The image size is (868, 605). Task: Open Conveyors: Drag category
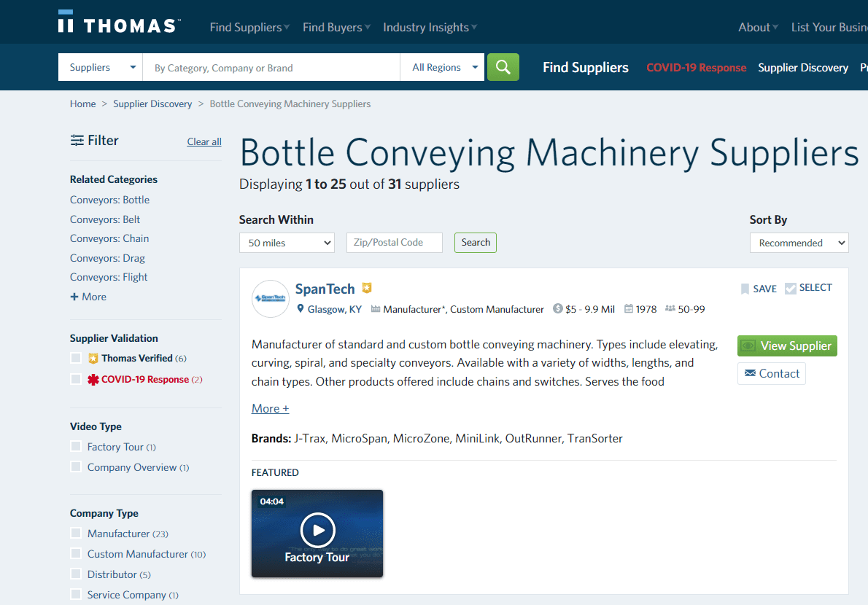tap(107, 258)
